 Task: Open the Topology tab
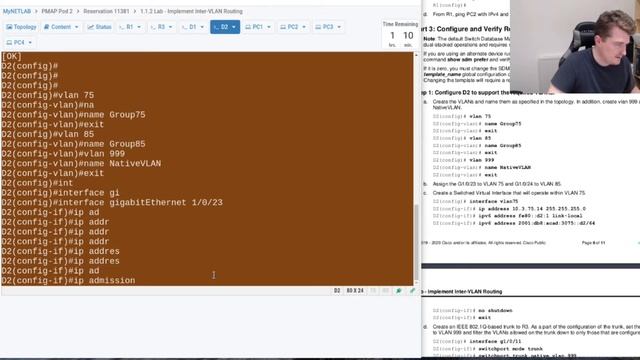(x=21, y=27)
